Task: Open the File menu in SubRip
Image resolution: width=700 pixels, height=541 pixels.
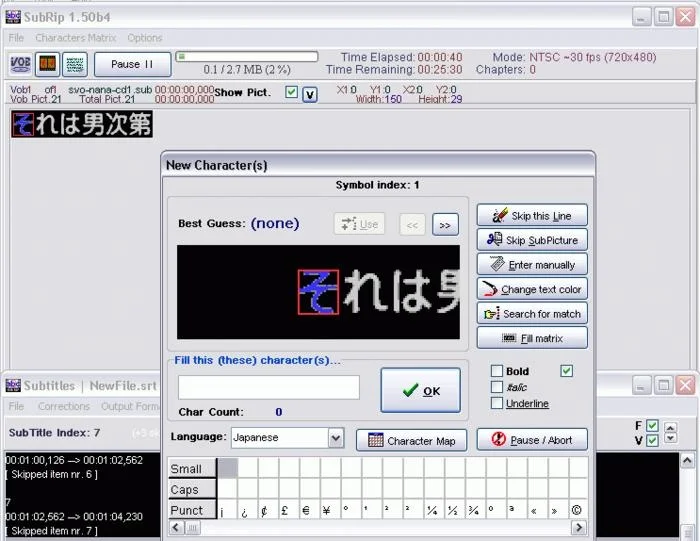Action: click(x=16, y=38)
